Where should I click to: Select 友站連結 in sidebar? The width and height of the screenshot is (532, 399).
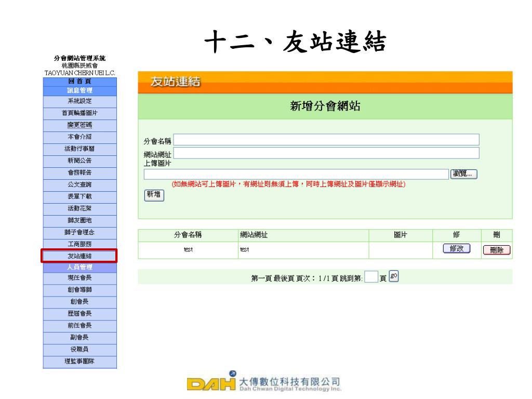coord(79,256)
